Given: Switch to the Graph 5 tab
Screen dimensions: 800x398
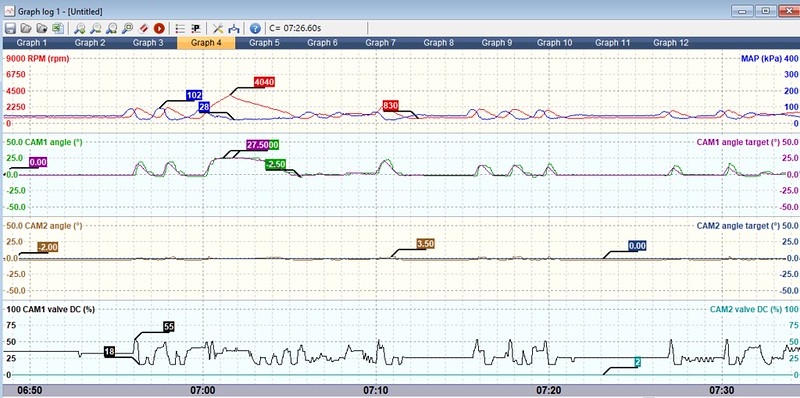Looking at the screenshot, I should [264, 43].
